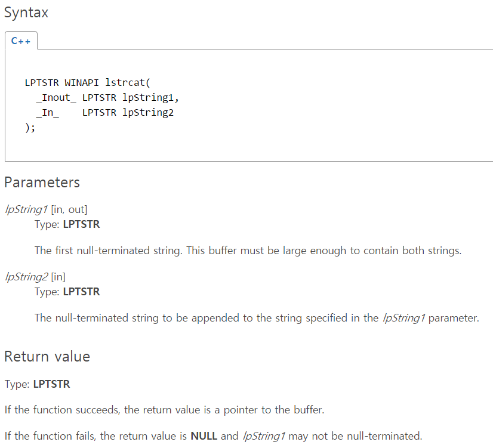Click the lstrcat function name in code
Screen dimensions: 493x448
(125, 82)
